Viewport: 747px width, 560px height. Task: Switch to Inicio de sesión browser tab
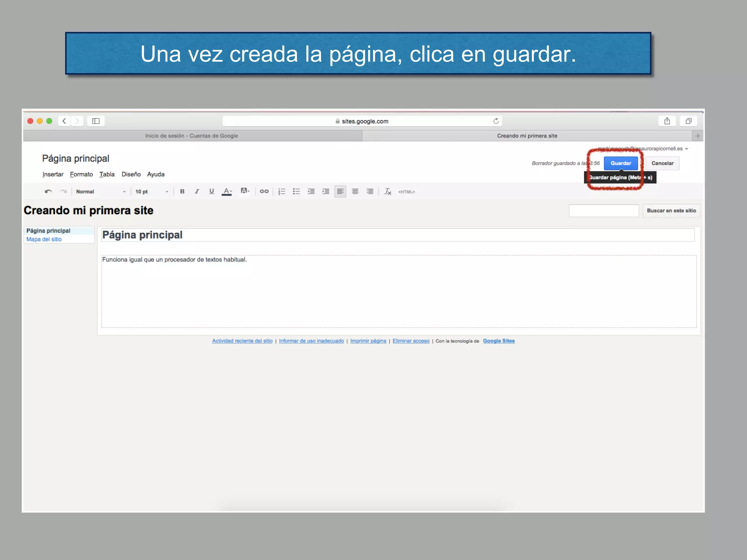coord(192,136)
